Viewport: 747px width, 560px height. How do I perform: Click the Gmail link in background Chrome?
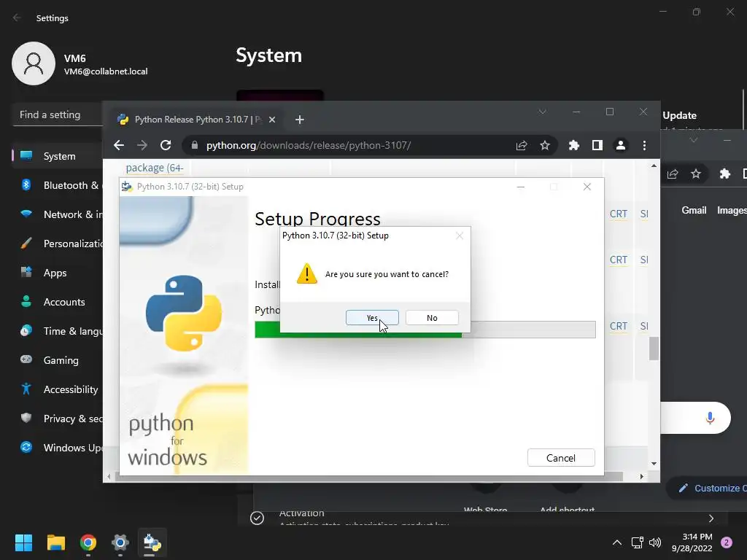click(x=694, y=210)
